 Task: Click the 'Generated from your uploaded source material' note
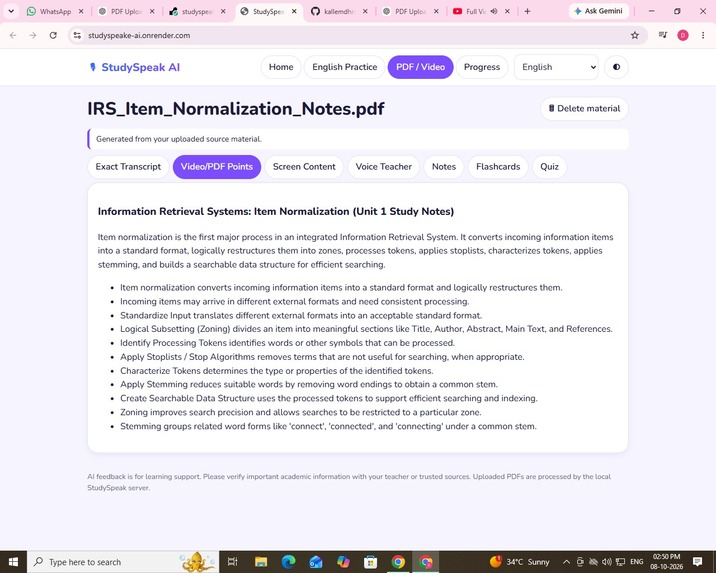point(179,139)
